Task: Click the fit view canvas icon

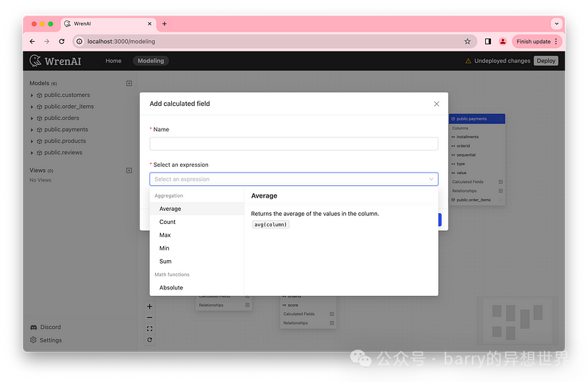Action: click(x=150, y=328)
